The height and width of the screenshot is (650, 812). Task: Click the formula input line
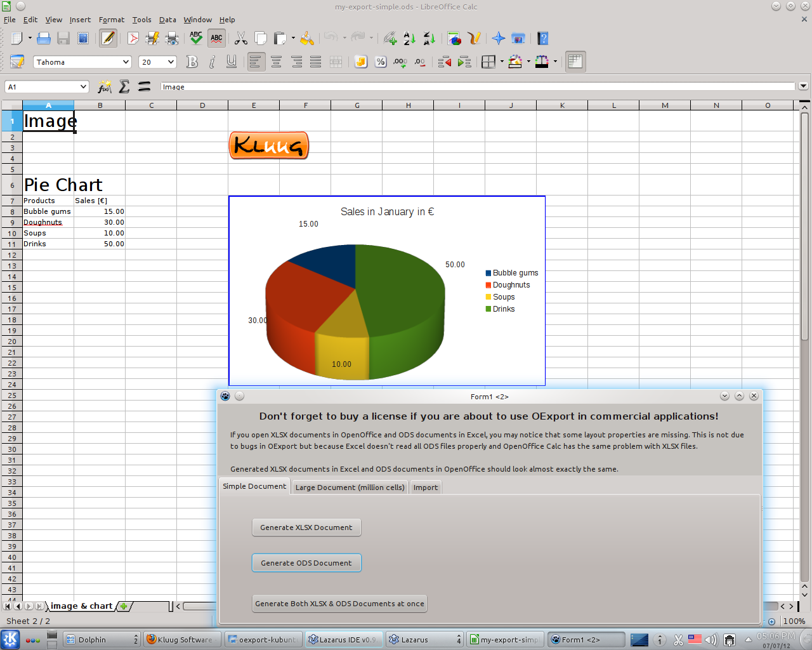click(476, 87)
